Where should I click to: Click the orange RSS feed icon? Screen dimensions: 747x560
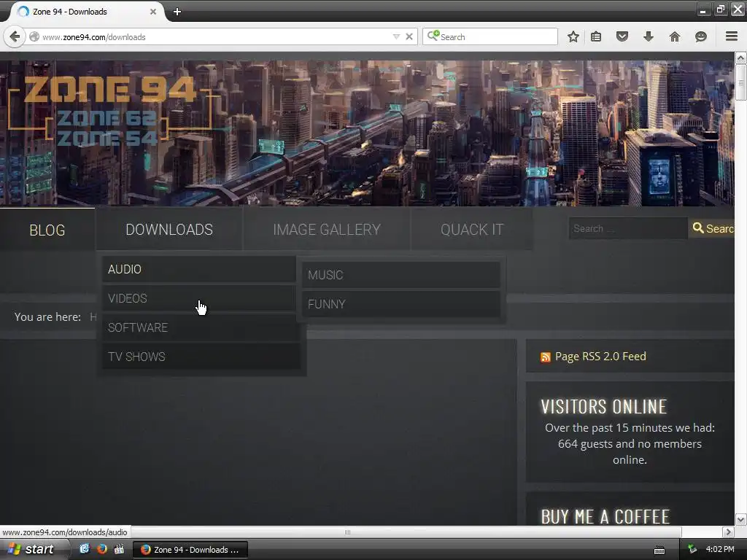(x=546, y=357)
